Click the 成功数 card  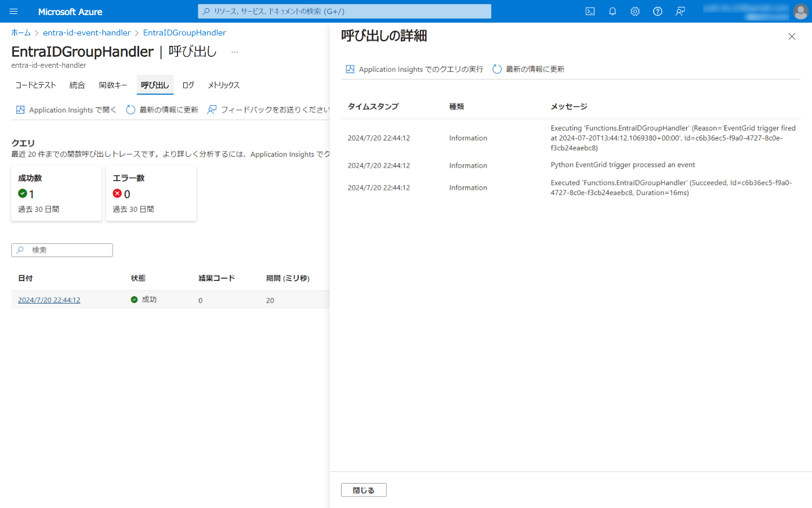click(56, 193)
